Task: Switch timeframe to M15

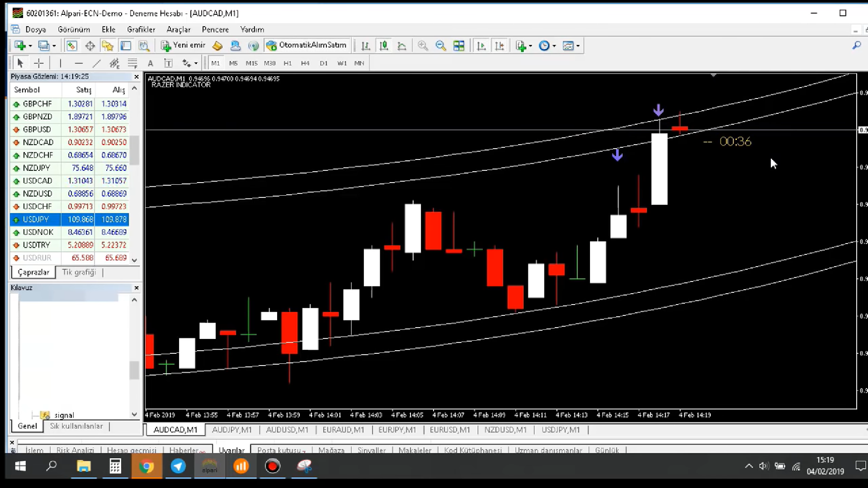Action: click(x=251, y=63)
